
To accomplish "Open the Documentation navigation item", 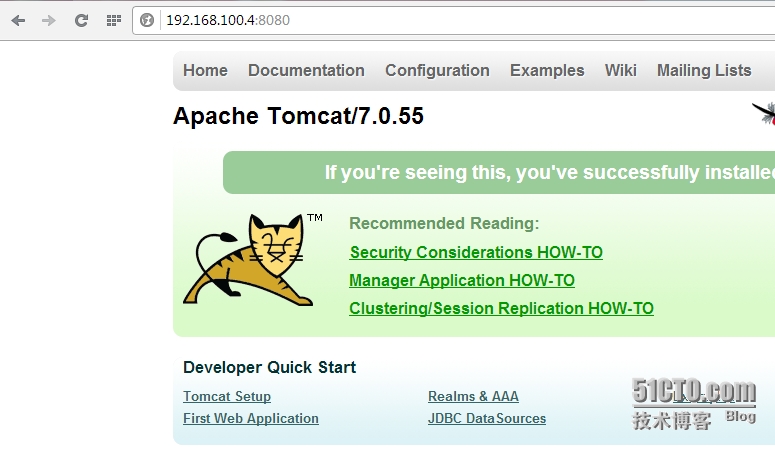I will pos(306,70).
